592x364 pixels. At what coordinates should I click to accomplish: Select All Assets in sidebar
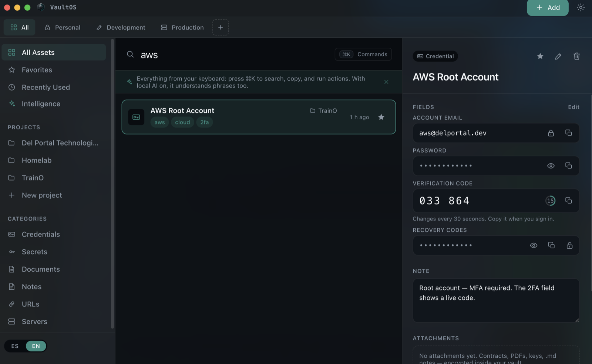[54, 52]
